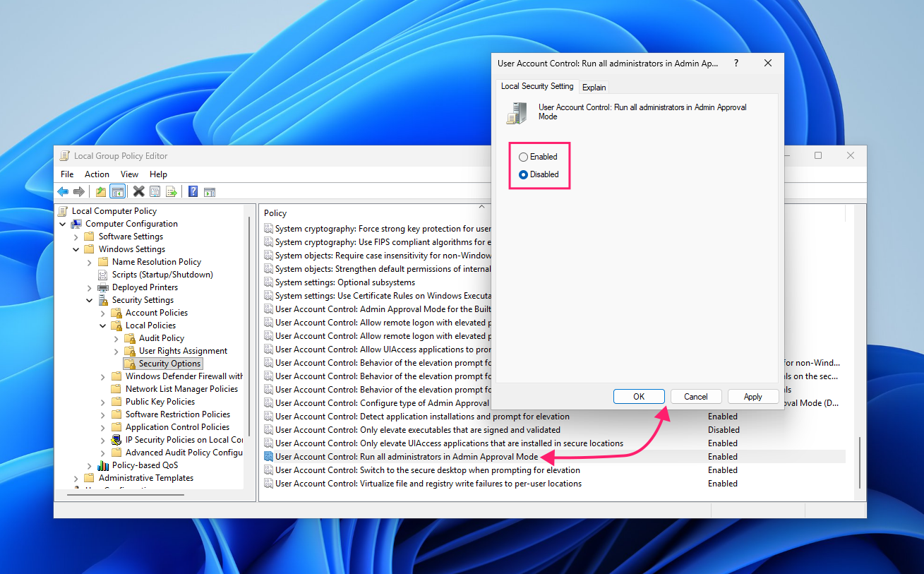Image resolution: width=924 pixels, height=574 pixels.
Task: Select the Local Security Setting tab
Action: click(x=537, y=86)
